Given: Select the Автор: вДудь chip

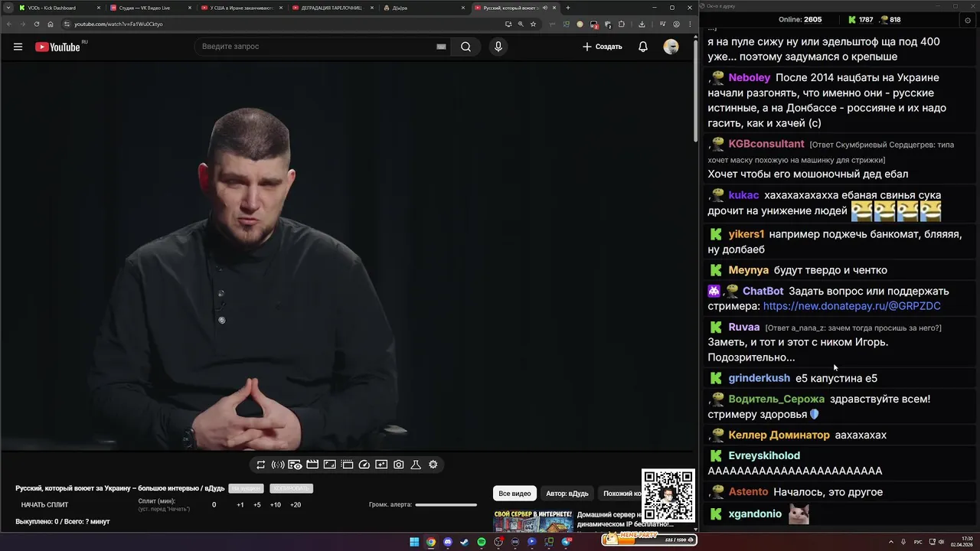Looking at the screenshot, I should pyautogui.click(x=567, y=494).
